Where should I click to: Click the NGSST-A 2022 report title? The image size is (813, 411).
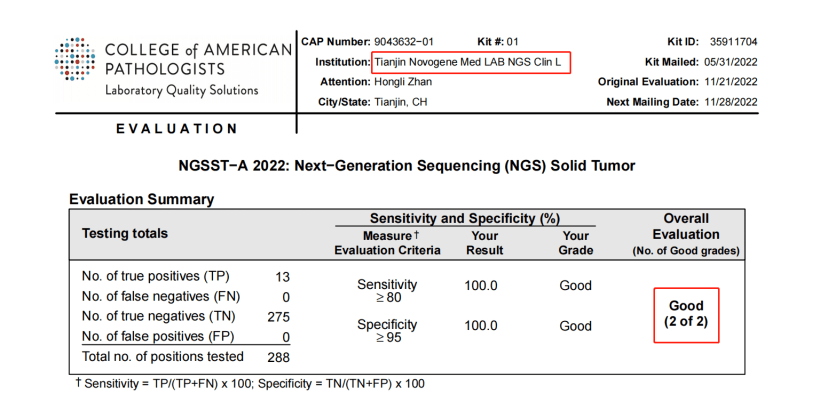tap(406, 165)
